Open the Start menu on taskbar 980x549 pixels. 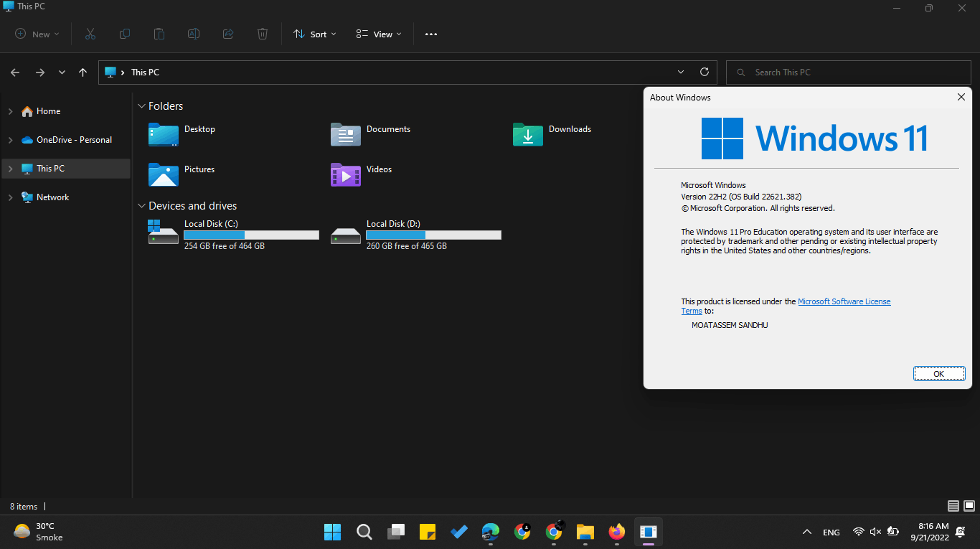[332, 532]
